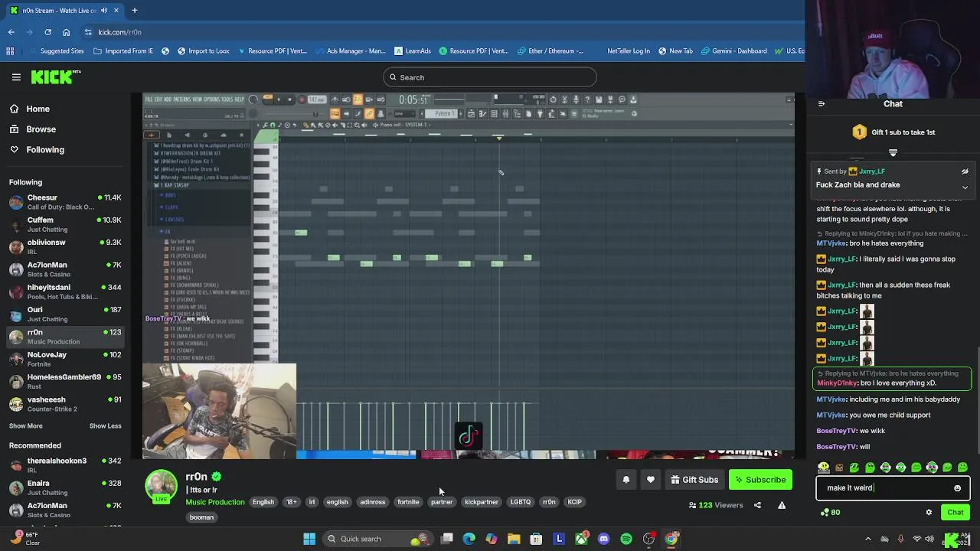Viewport: 980px width, 551px height.
Task: Open vasheeesh channel in the sidebar
Action: [x=66, y=404]
